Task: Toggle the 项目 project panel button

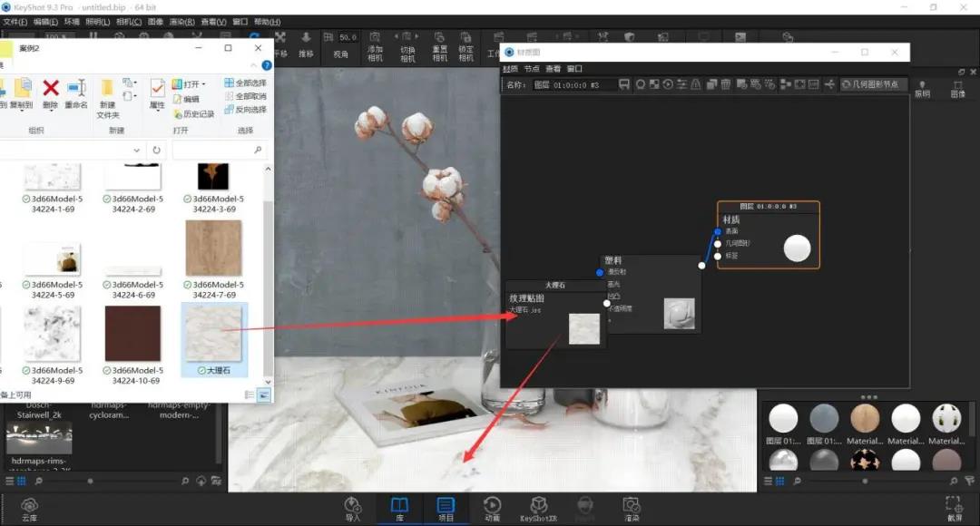Action: point(446,509)
